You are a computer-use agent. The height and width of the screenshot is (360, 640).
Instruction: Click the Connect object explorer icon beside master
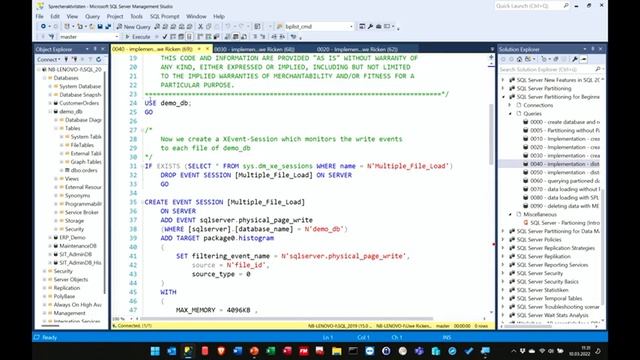[52, 37]
